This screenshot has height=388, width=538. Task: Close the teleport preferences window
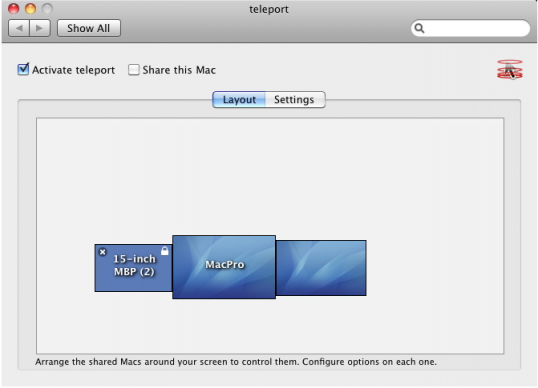tap(13, 8)
